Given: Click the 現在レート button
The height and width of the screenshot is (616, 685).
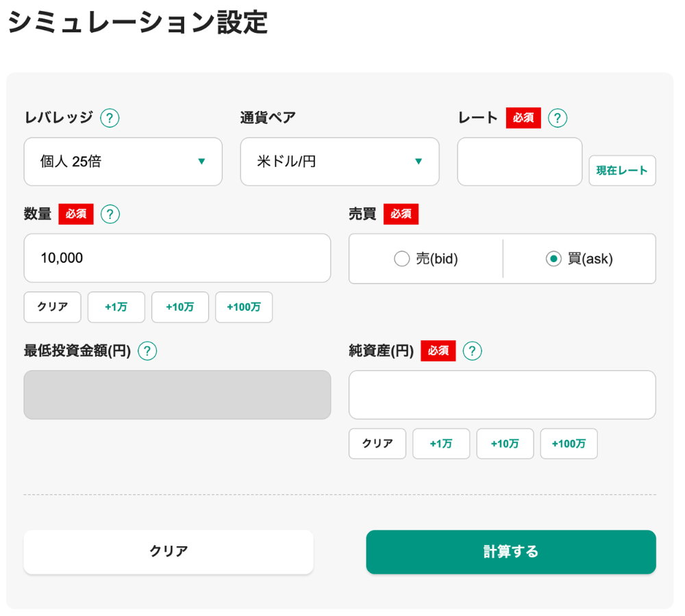Looking at the screenshot, I should (622, 170).
